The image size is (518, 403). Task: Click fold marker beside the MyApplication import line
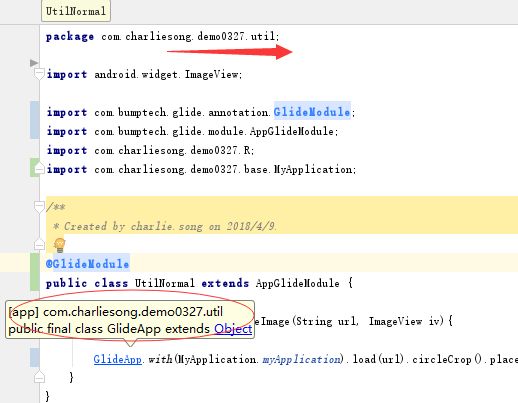39,169
